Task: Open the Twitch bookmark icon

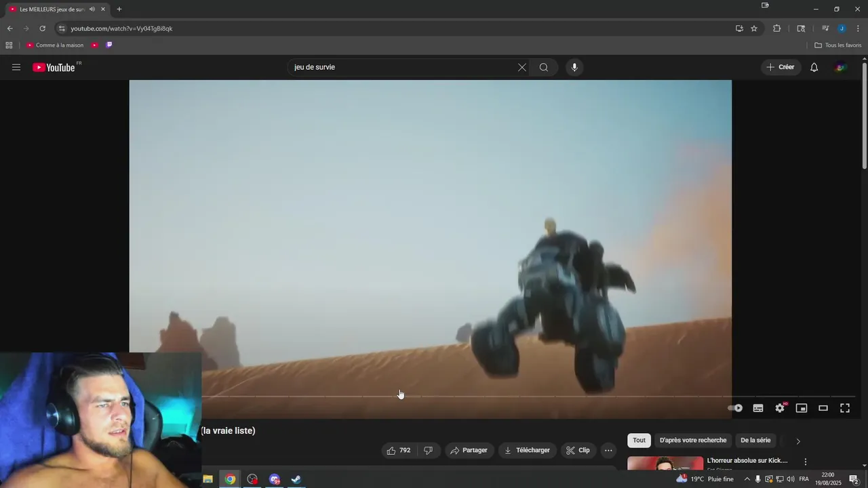Action: coord(109,45)
